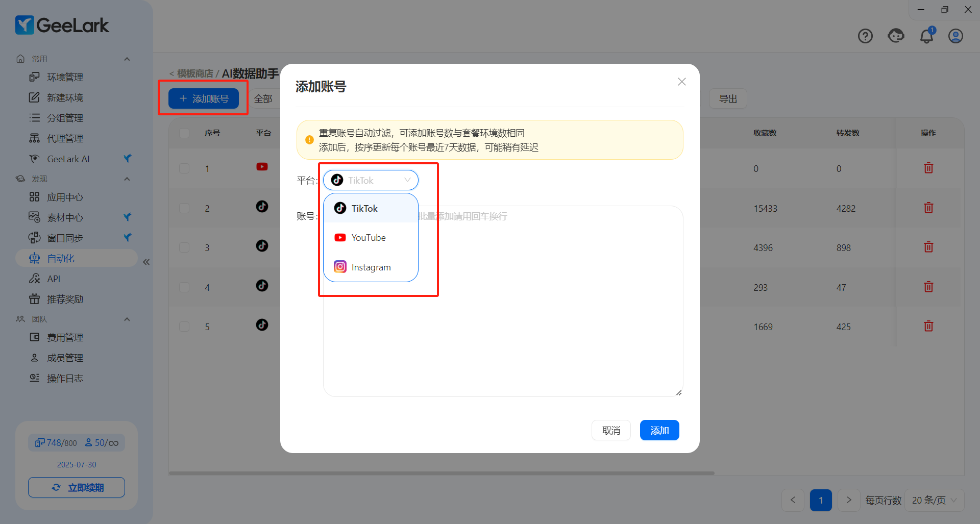The height and width of the screenshot is (524, 980).
Task: Open 推荐奖励 in the sidebar
Action: (65, 299)
